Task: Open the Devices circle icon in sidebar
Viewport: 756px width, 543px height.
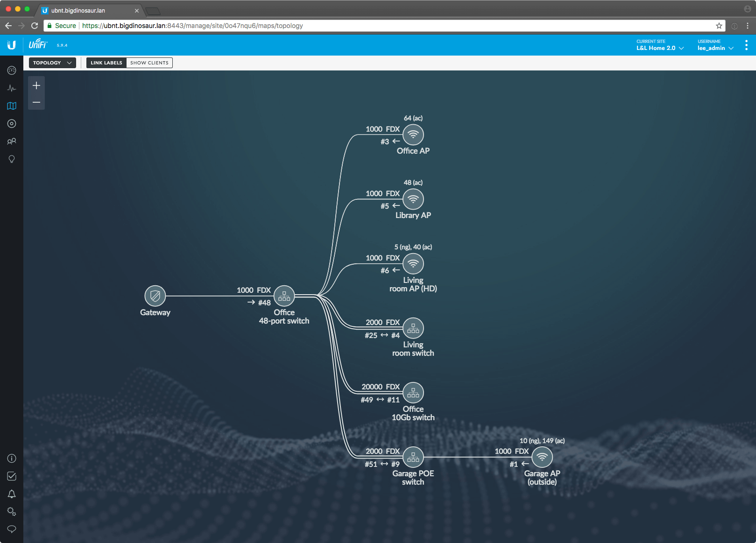Action: pyautogui.click(x=12, y=124)
